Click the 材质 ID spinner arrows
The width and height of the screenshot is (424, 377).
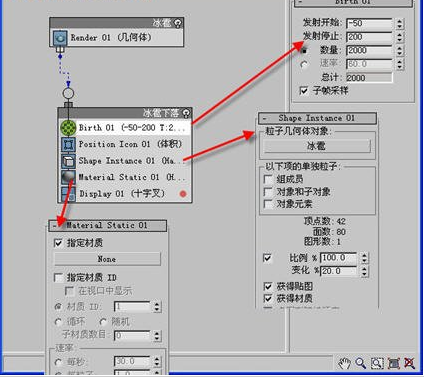click(x=157, y=307)
